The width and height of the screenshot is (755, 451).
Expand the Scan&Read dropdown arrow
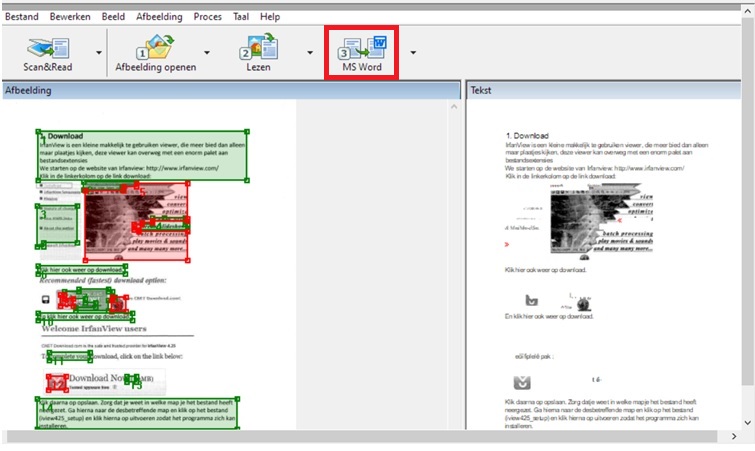(x=98, y=52)
